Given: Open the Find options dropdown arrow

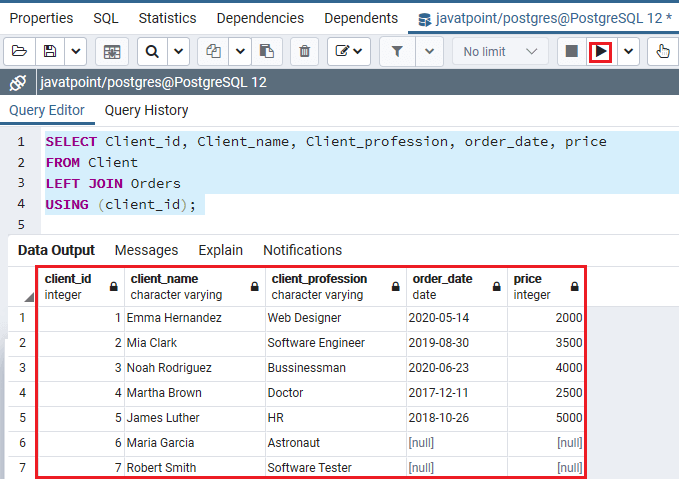Looking at the screenshot, I should [178, 52].
